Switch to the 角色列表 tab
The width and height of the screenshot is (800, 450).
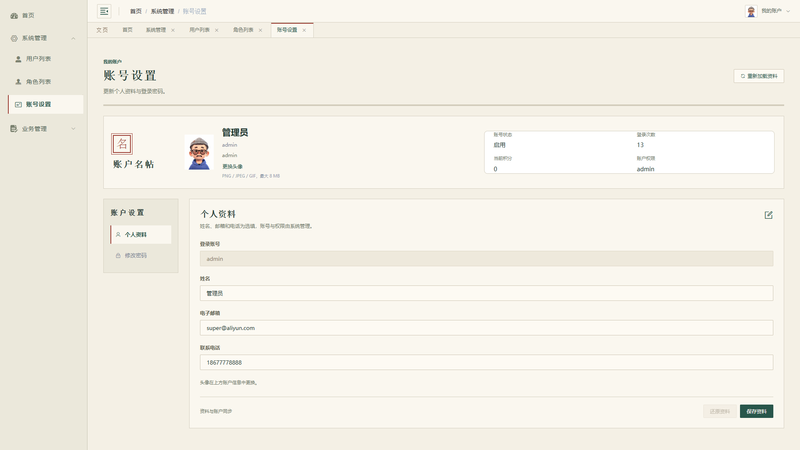[243, 30]
